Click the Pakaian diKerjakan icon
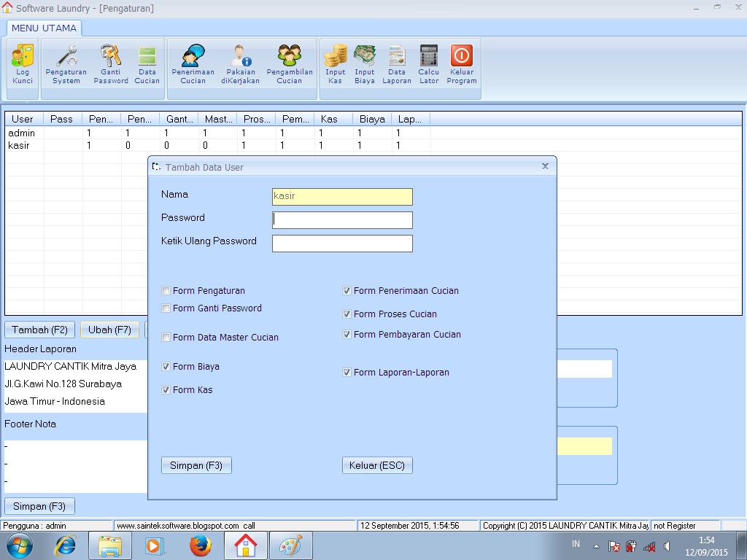The width and height of the screenshot is (747, 560). click(x=241, y=64)
